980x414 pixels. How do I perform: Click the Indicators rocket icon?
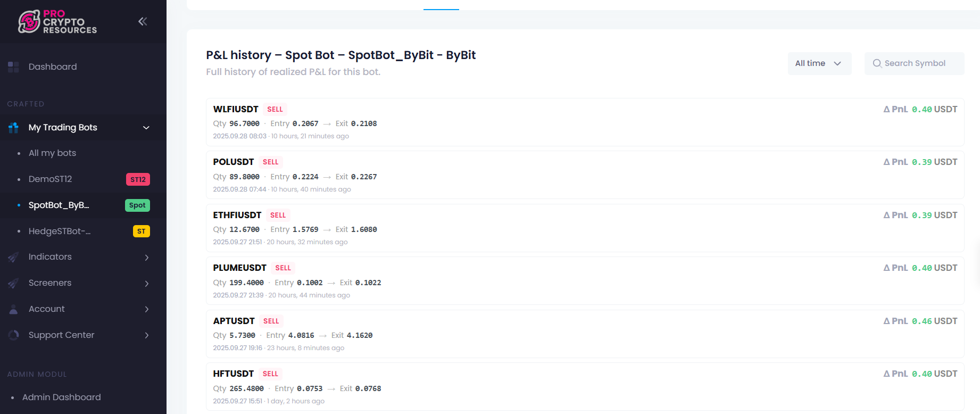point(13,257)
